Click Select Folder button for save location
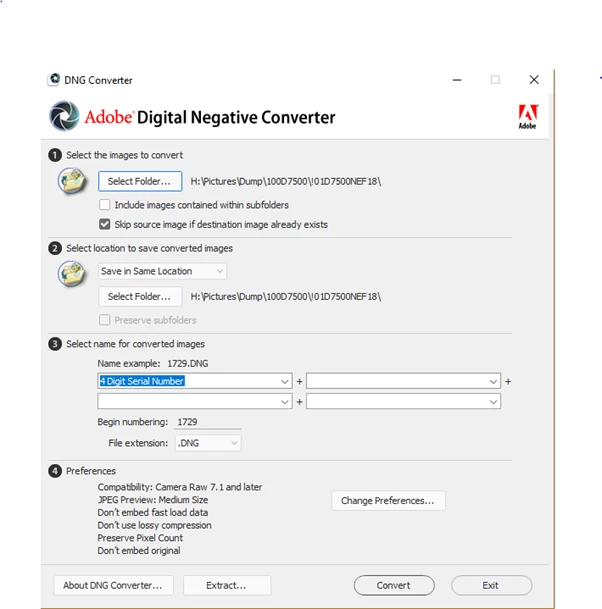Image resolution: width=602 pixels, height=609 pixels. tap(140, 297)
